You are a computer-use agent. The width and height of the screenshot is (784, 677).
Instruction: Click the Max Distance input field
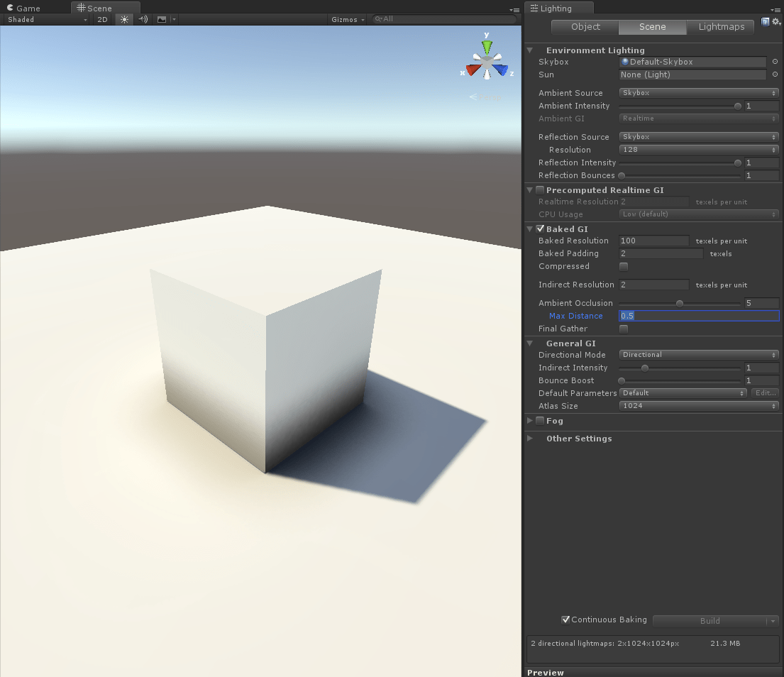pos(699,316)
